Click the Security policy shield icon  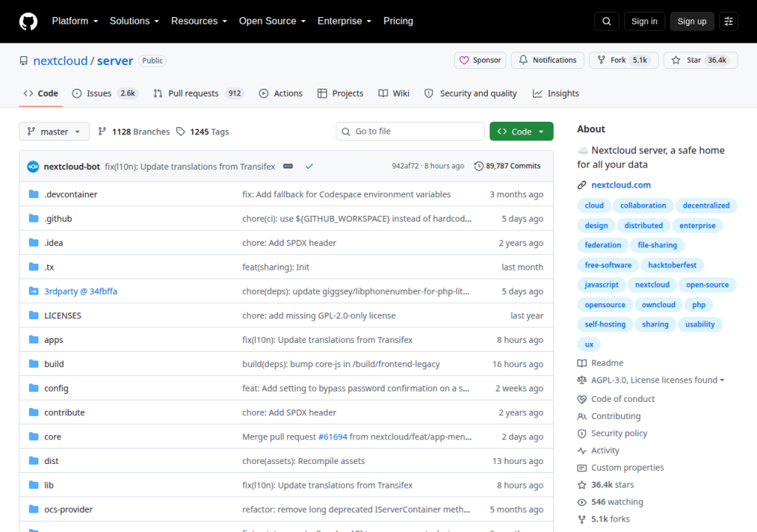point(582,434)
